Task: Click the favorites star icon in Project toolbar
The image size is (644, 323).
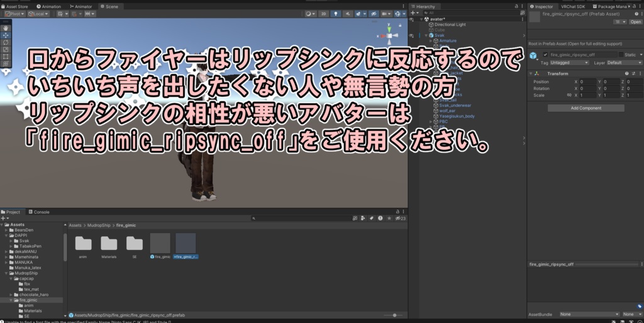Action: pyautogui.click(x=389, y=218)
